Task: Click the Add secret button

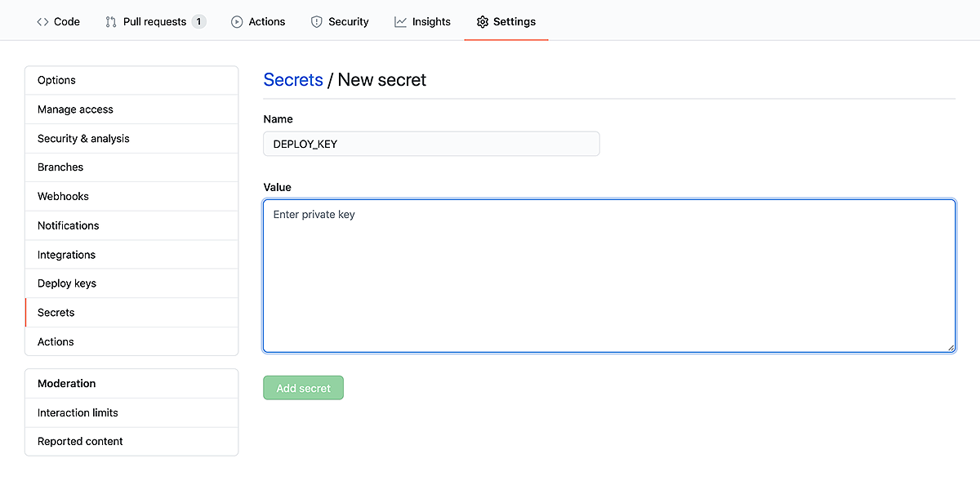Action: point(303,388)
